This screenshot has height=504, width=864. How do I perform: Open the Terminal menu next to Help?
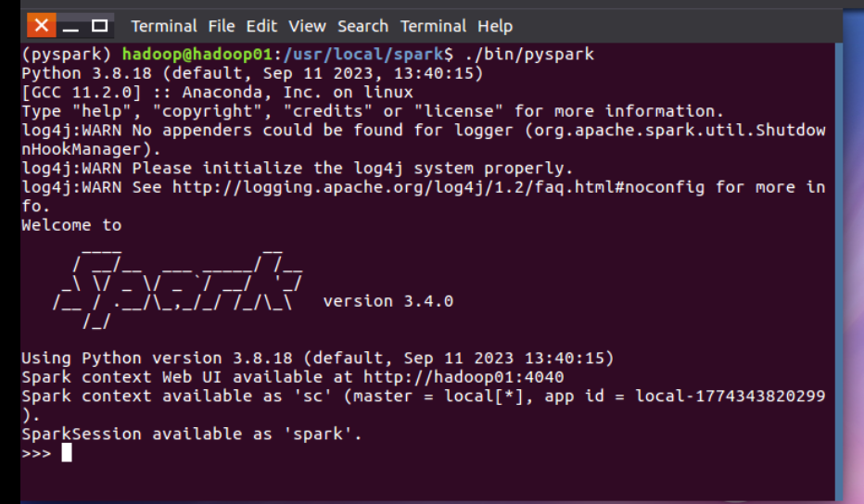tap(433, 26)
